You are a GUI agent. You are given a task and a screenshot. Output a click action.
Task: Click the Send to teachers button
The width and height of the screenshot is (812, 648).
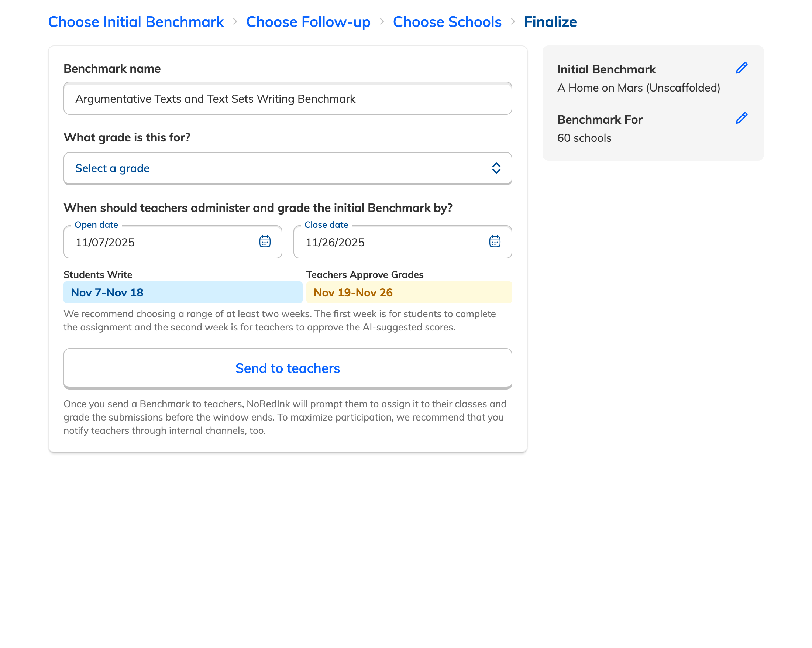point(288,368)
